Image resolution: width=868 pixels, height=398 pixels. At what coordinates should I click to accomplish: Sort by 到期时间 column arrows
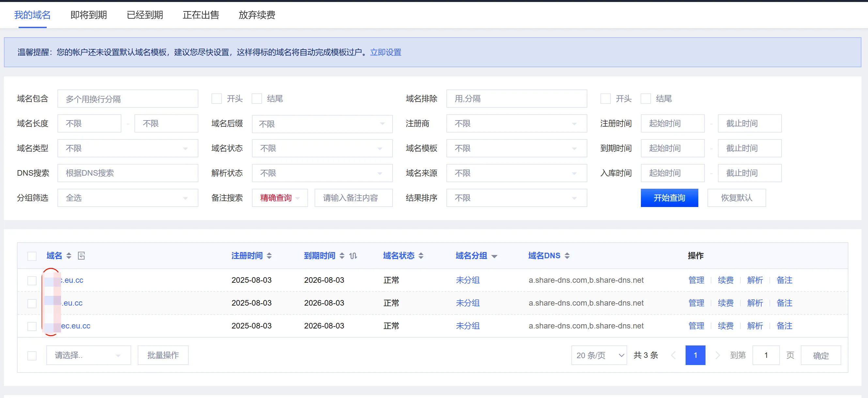(x=342, y=256)
